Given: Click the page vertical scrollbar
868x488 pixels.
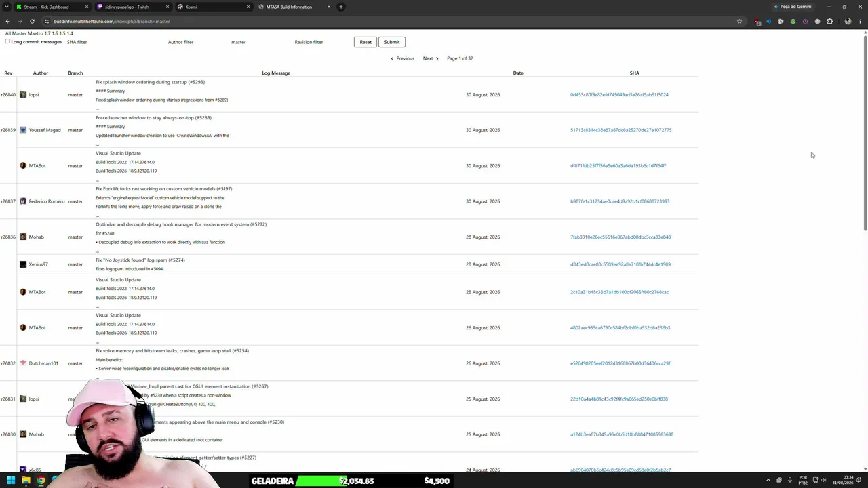Looking at the screenshot, I should [x=865, y=132].
